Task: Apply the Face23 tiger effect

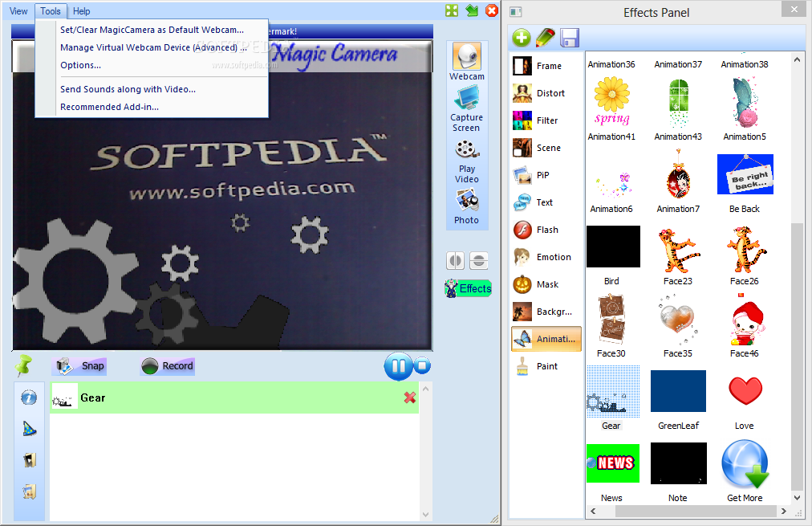Action: [x=678, y=251]
